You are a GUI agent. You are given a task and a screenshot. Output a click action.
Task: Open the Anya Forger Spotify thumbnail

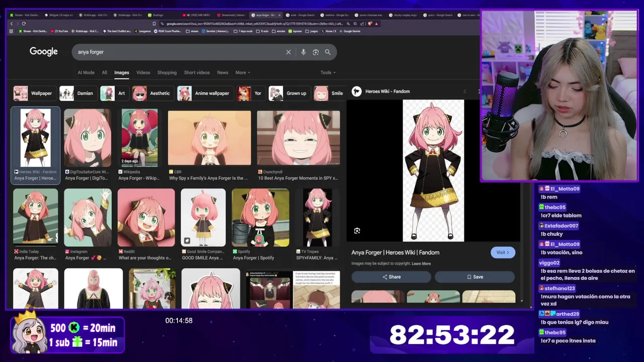click(x=261, y=217)
